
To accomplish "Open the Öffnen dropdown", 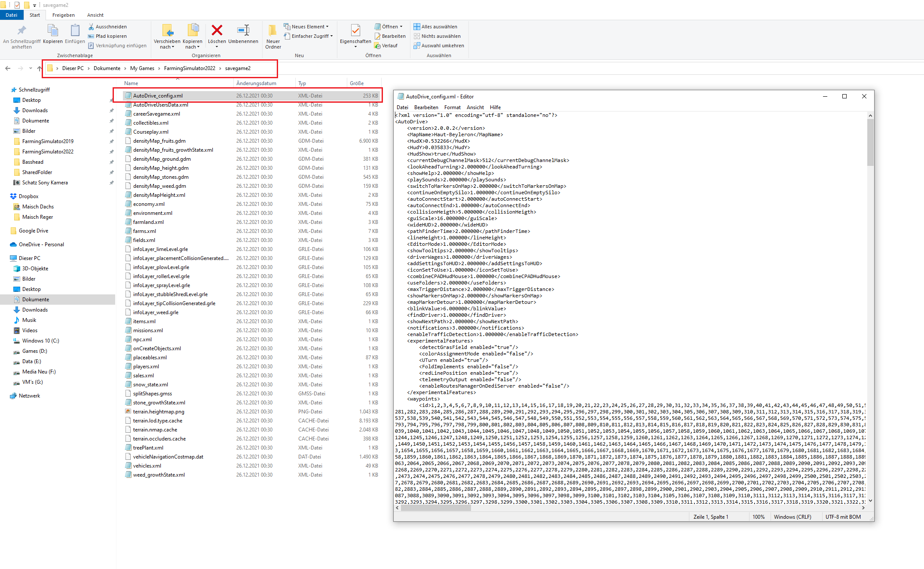I will (389, 27).
